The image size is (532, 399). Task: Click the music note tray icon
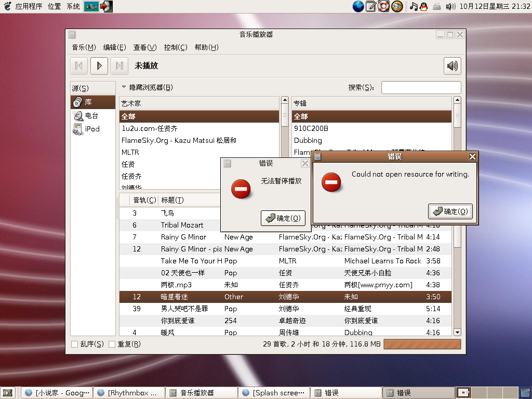click(x=414, y=6)
